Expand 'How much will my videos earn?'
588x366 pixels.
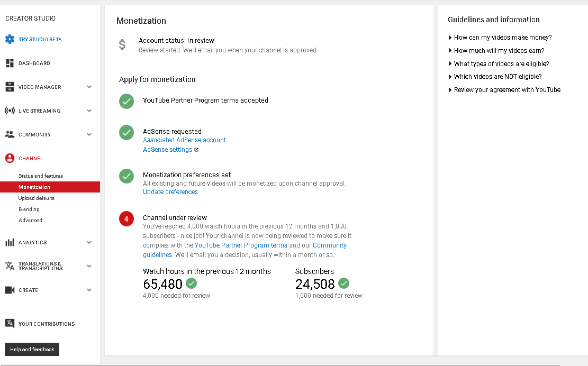coord(496,51)
